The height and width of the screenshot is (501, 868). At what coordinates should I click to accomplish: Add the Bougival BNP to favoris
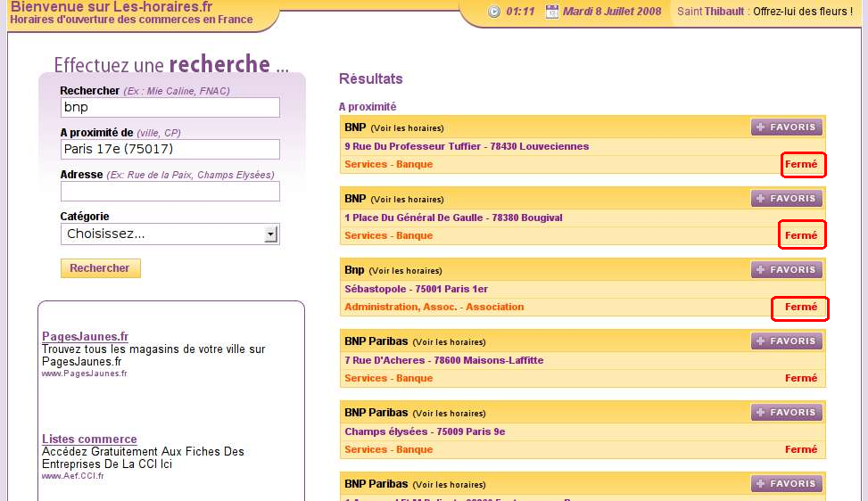pyautogui.click(x=787, y=199)
